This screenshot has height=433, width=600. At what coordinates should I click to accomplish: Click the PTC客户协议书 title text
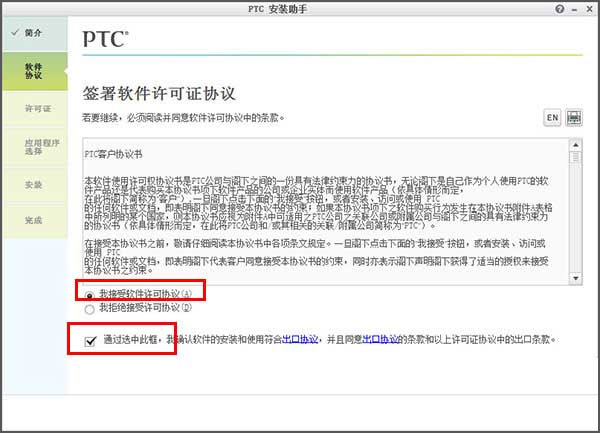(x=113, y=154)
